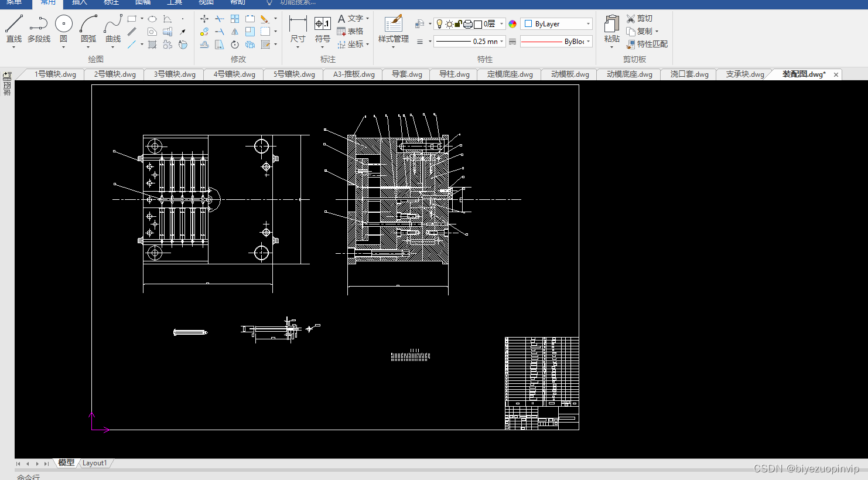
Task: Select the Arc (圆弧) tool
Action: [x=88, y=28]
